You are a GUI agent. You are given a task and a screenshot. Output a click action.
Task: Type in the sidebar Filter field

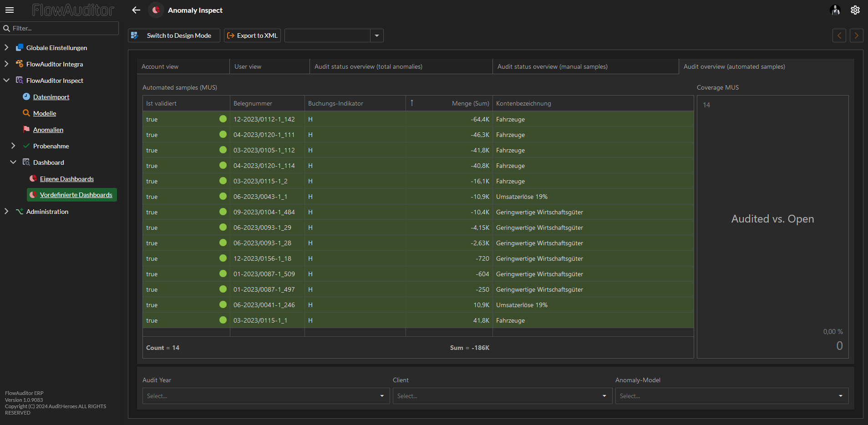(64, 28)
